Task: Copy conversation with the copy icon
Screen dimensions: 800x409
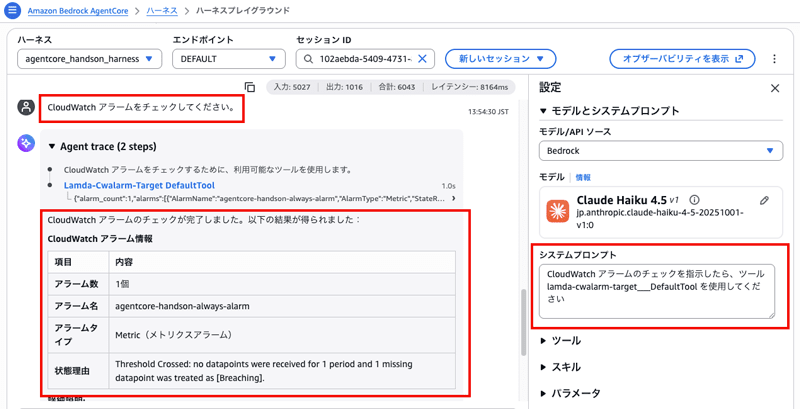Action: [x=249, y=87]
